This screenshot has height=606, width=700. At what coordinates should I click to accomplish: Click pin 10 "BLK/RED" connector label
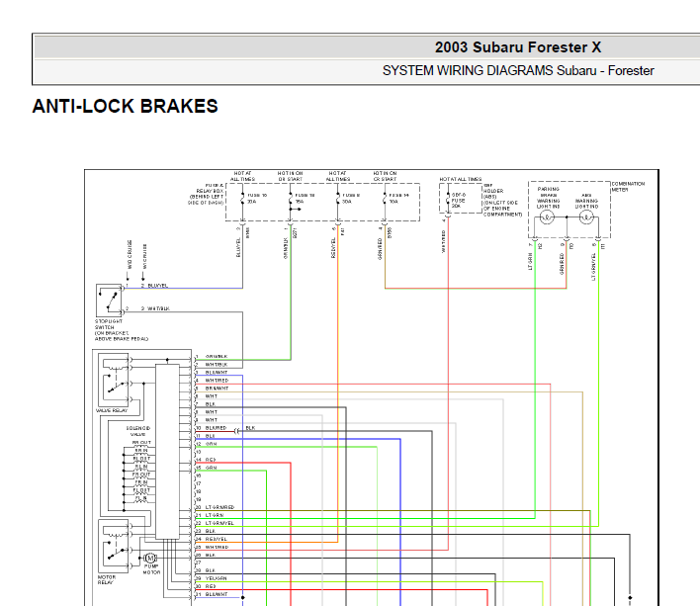coord(217,428)
